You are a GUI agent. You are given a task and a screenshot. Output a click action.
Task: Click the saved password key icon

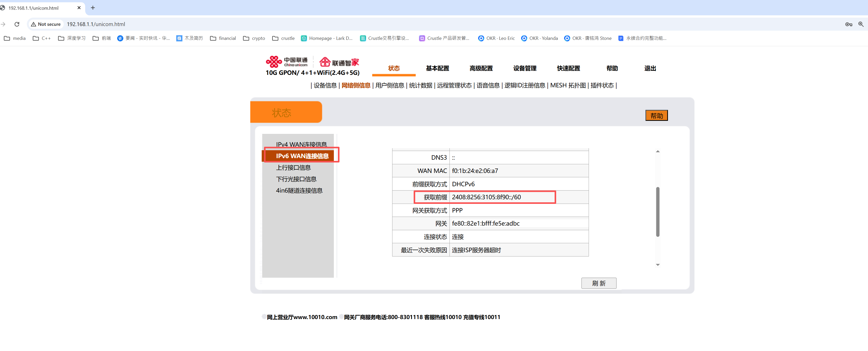pos(849,24)
